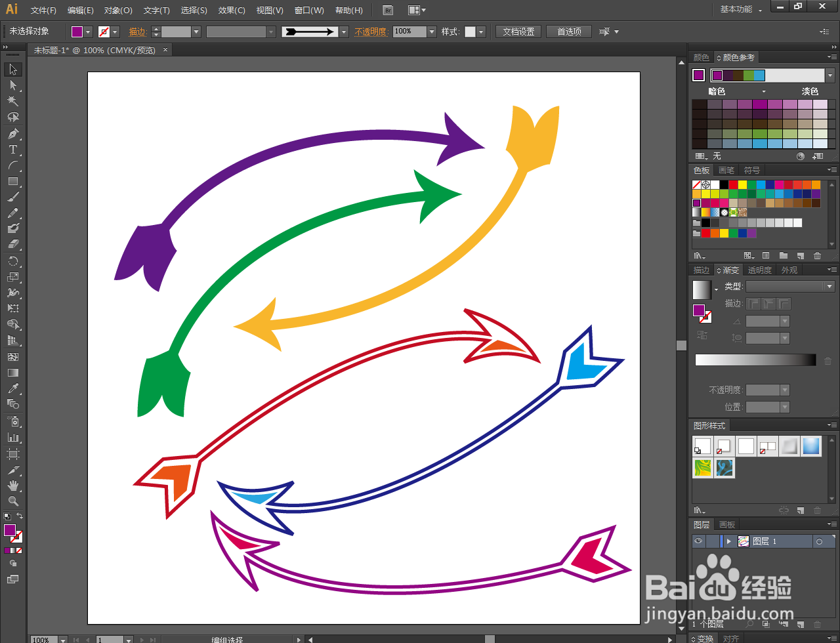Select the Gradient tool in toolbox
Screen dimensions: 840x643
coord(13,373)
